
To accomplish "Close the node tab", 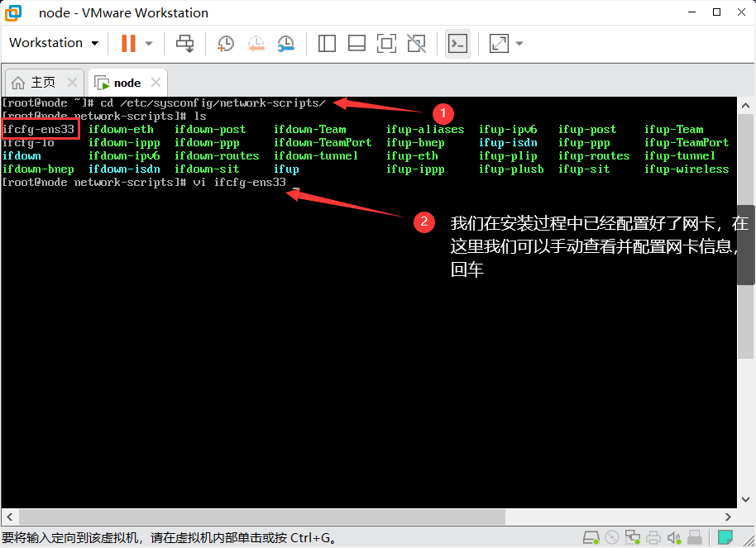I will click(156, 83).
